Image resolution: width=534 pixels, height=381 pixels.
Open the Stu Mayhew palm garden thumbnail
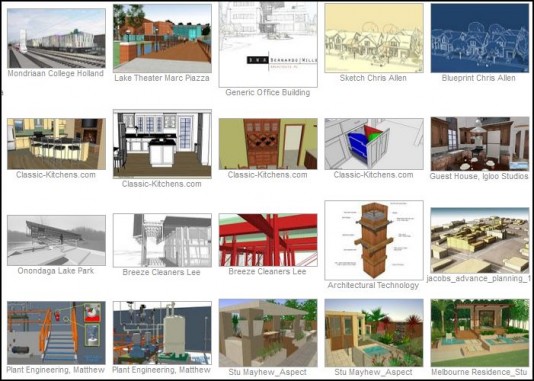374,333
